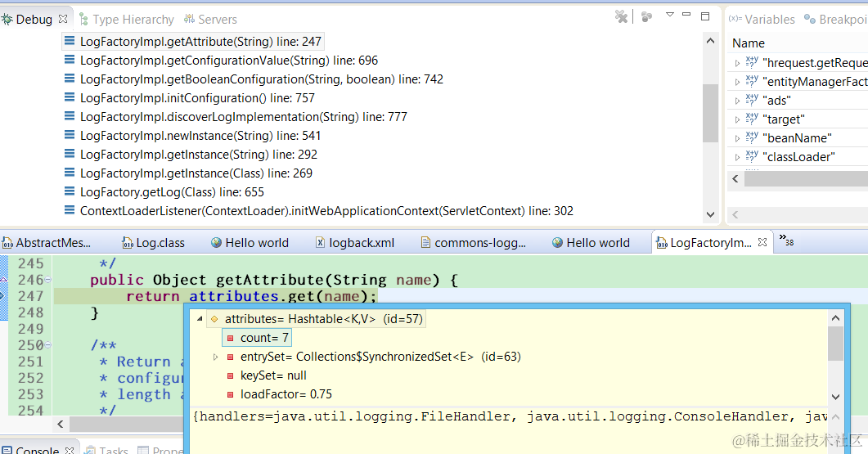Switch to the logback.xml editor tab

[355, 243]
